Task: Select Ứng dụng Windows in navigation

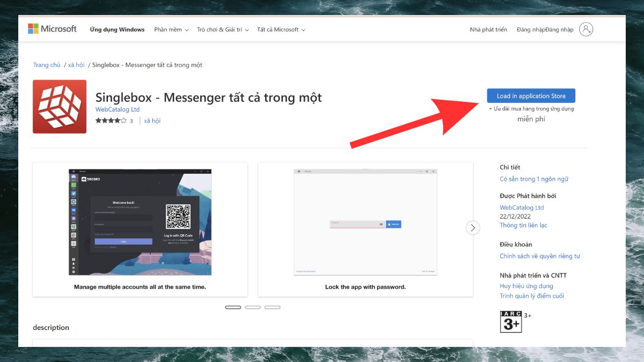Action: pos(117,29)
